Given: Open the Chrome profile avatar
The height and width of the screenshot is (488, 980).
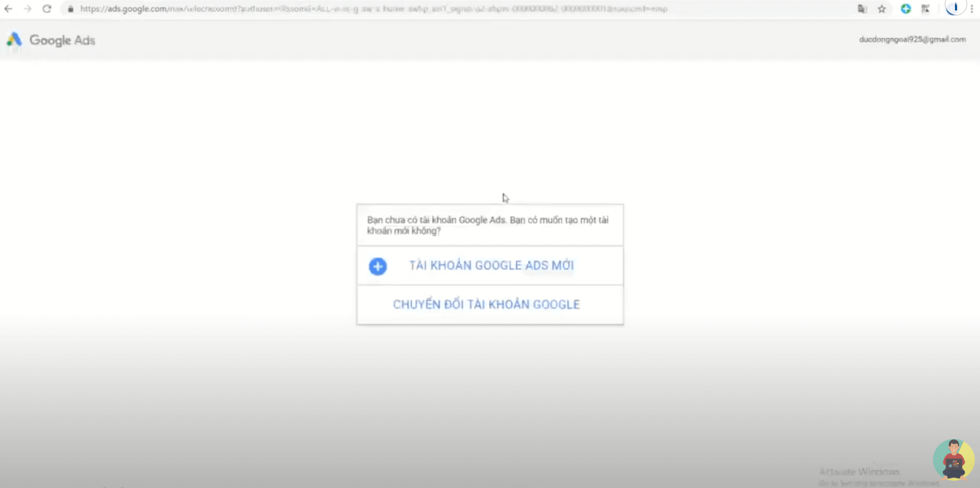Looking at the screenshot, I should [955, 8].
